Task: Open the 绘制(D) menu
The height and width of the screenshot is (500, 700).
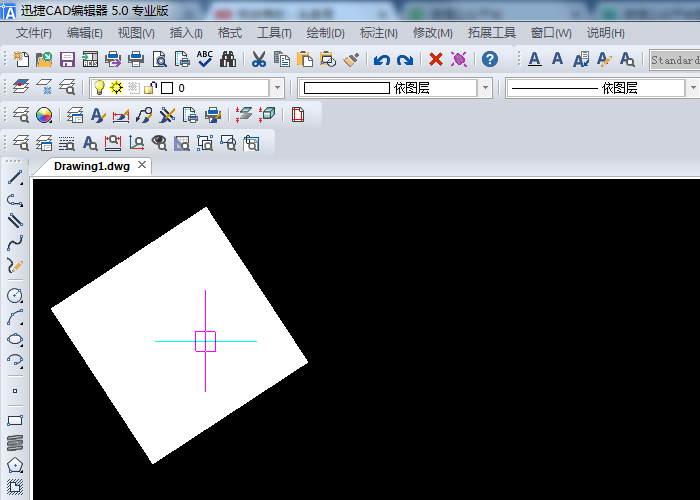Action: pyautogui.click(x=325, y=33)
